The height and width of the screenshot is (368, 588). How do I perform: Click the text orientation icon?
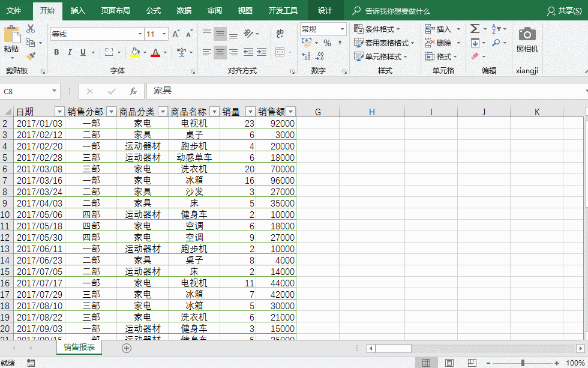(248, 34)
